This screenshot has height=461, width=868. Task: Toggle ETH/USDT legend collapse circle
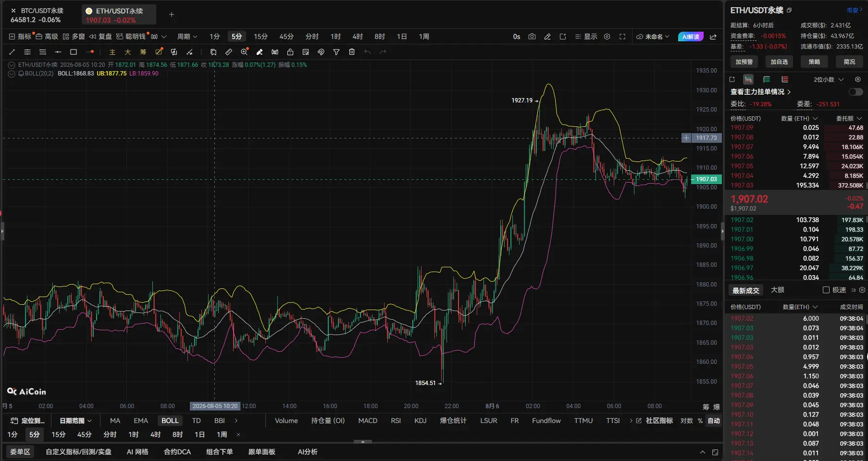click(12, 65)
